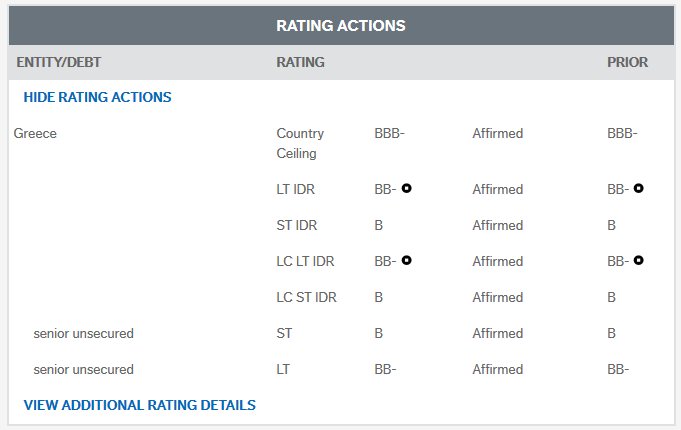Click the senior unsecured entry rated ST

83,333
